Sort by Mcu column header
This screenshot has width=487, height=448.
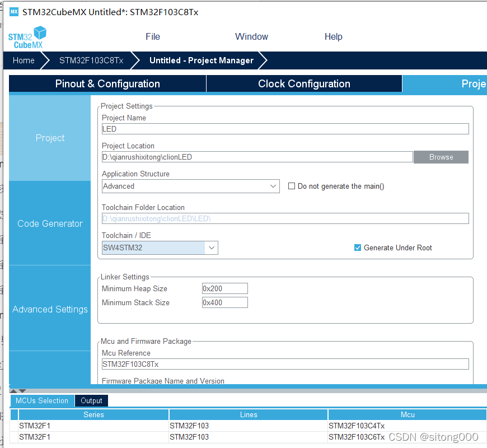coord(408,414)
